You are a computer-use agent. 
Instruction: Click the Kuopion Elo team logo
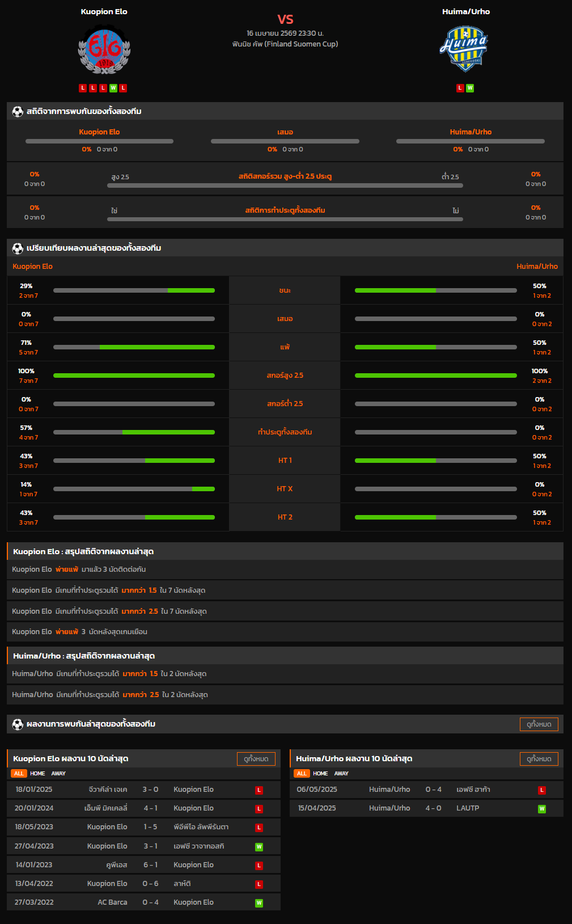104,50
